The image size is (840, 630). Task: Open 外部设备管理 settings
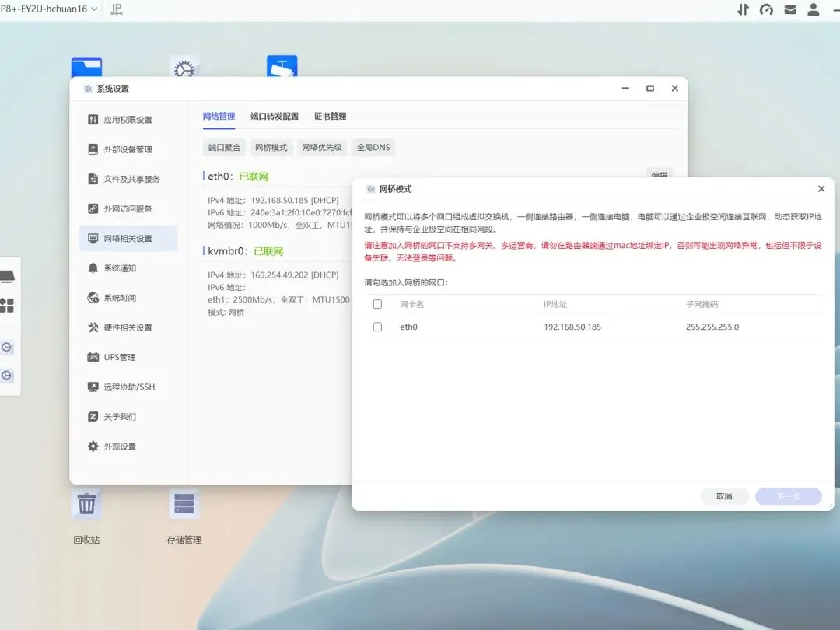(x=128, y=149)
